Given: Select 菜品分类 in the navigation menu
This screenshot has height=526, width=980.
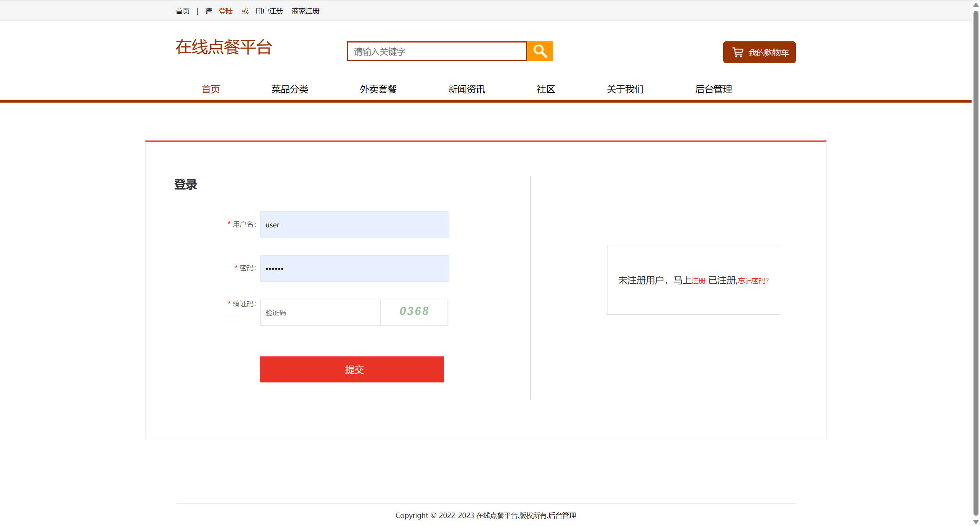Looking at the screenshot, I should pyautogui.click(x=290, y=89).
